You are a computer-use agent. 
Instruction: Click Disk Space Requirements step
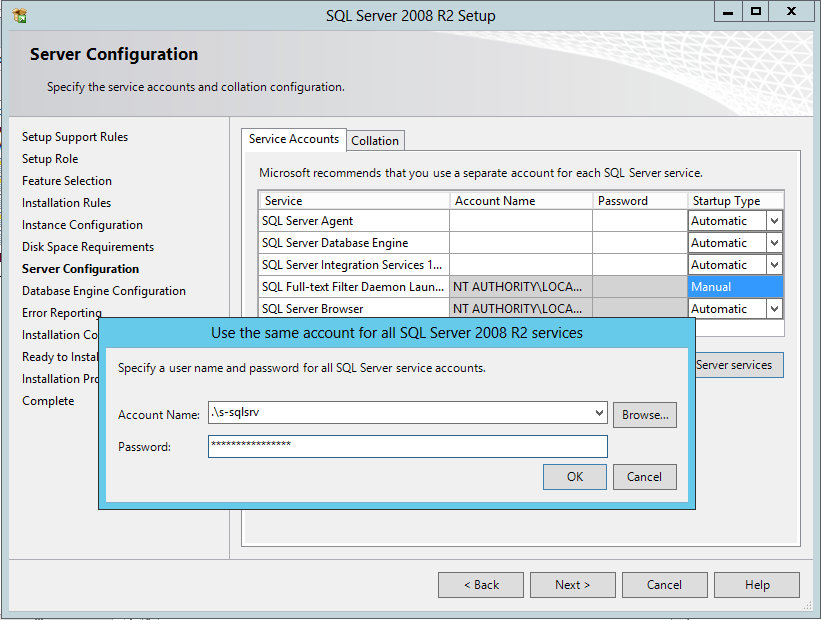tap(88, 247)
